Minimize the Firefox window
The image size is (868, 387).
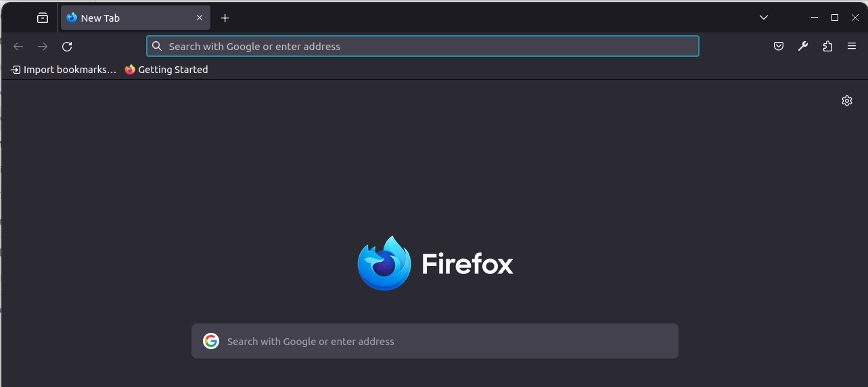click(x=815, y=18)
